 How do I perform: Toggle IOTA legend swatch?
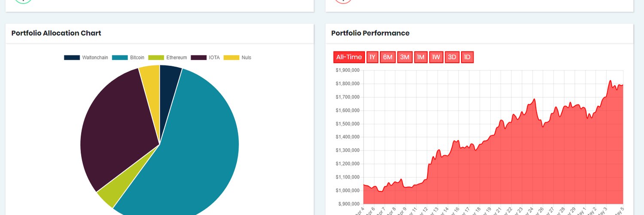199,58
